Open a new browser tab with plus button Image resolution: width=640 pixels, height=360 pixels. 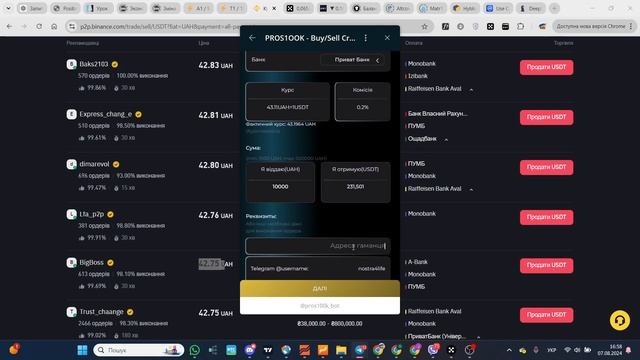coord(554,8)
